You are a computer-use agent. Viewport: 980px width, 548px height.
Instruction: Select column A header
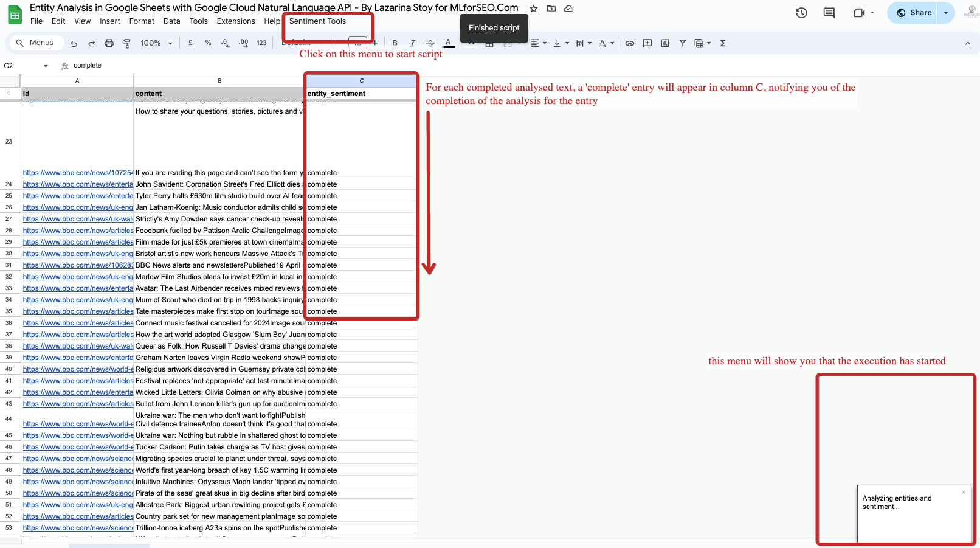coord(77,80)
